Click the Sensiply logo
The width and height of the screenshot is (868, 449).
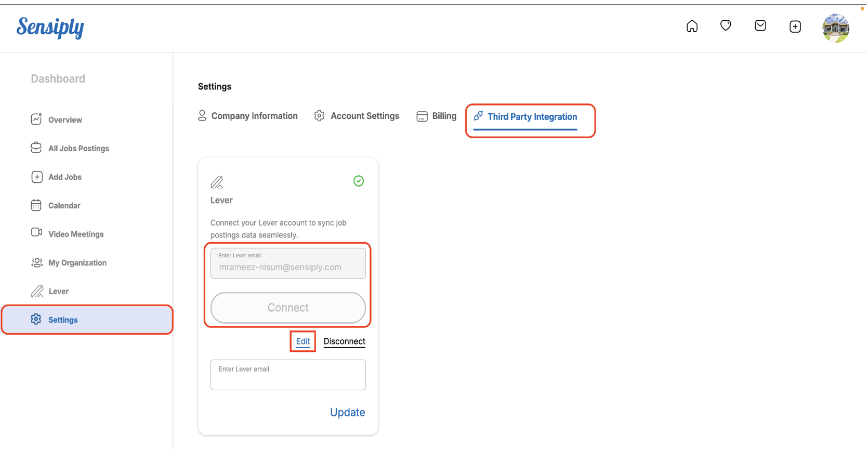[50, 28]
